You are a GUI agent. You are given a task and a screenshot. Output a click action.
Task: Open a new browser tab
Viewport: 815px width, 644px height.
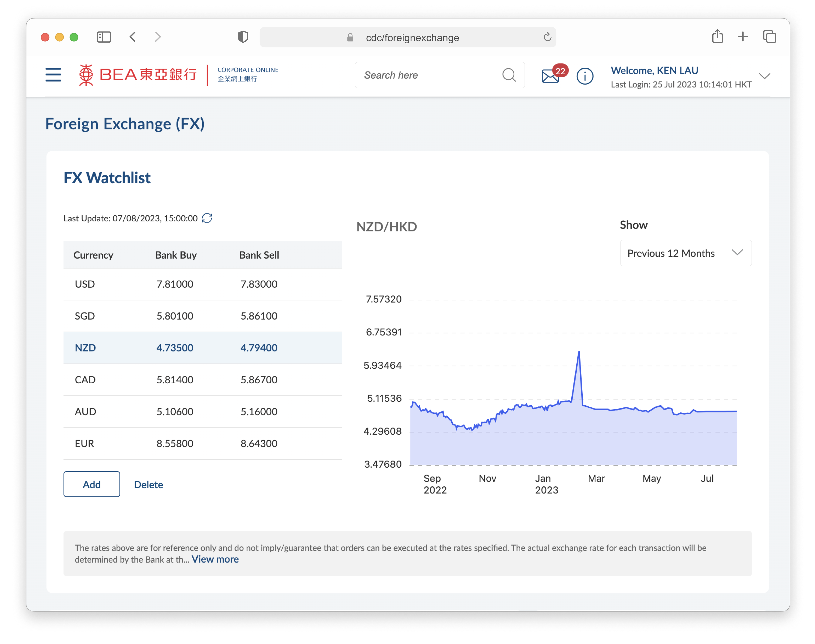tap(743, 37)
